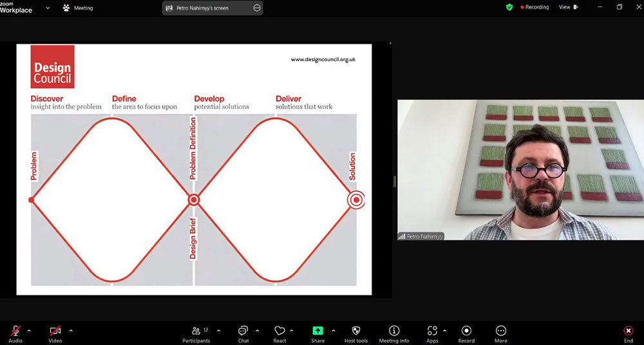Open the Chat panel
644x345 pixels.
pyautogui.click(x=243, y=333)
